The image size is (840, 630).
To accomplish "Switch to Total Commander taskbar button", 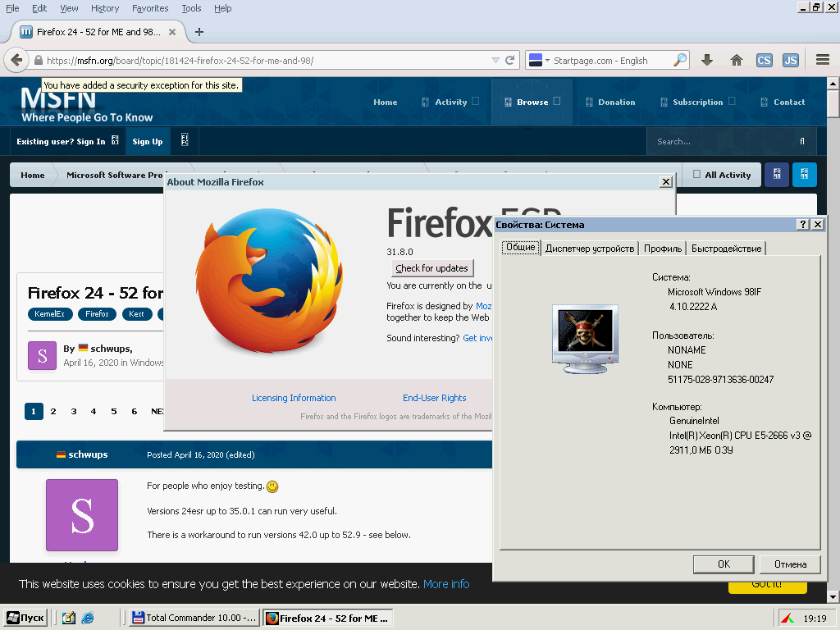I will (x=194, y=618).
